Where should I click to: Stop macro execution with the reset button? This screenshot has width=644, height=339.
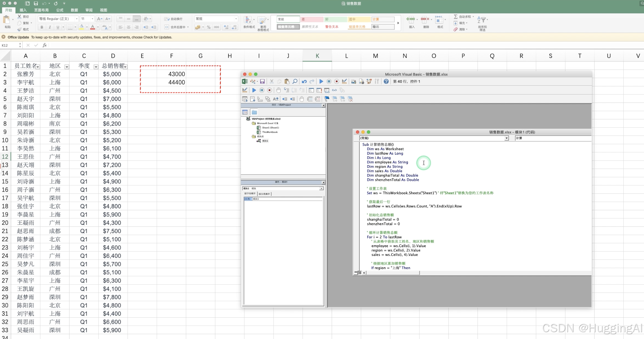coord(337,82)
